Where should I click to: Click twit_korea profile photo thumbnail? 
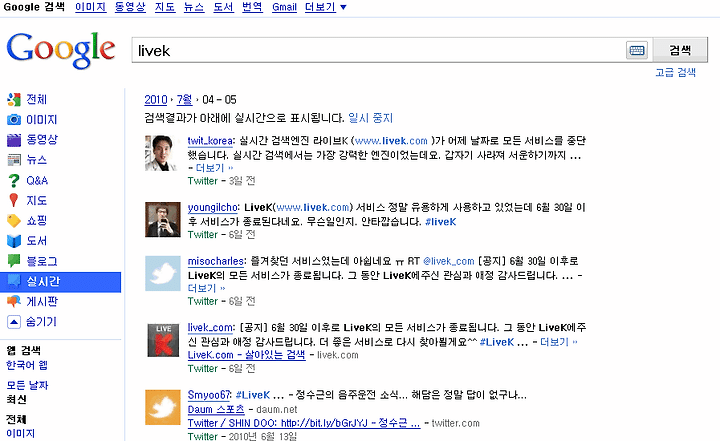(x=161, y=153)
